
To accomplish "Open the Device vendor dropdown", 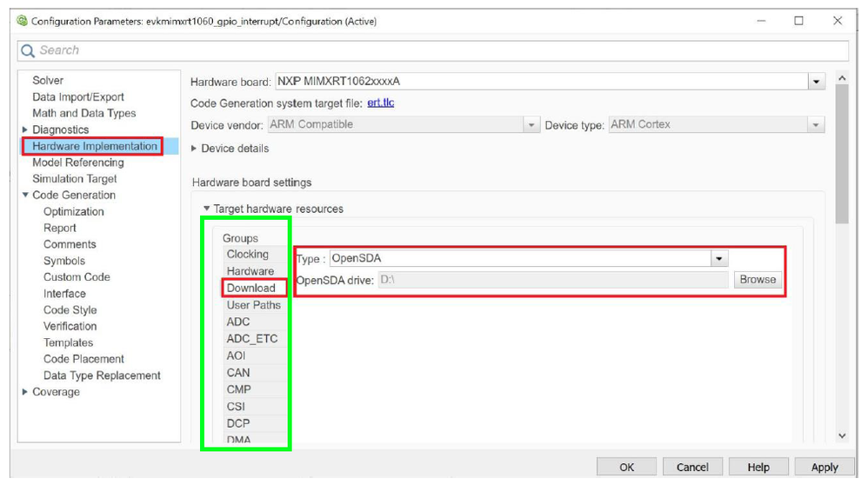I will pos(531,125).
